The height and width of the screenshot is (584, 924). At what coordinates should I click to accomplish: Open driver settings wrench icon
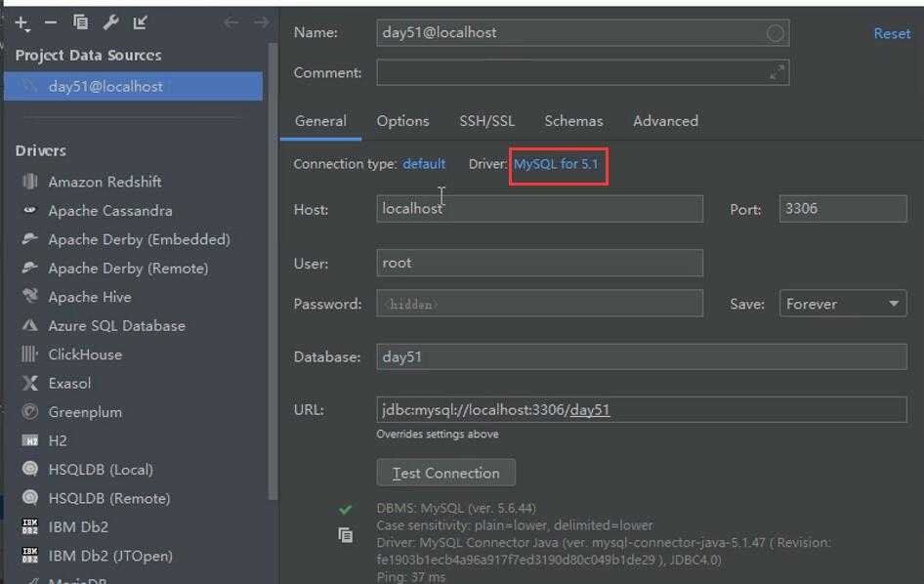[110, 22]
